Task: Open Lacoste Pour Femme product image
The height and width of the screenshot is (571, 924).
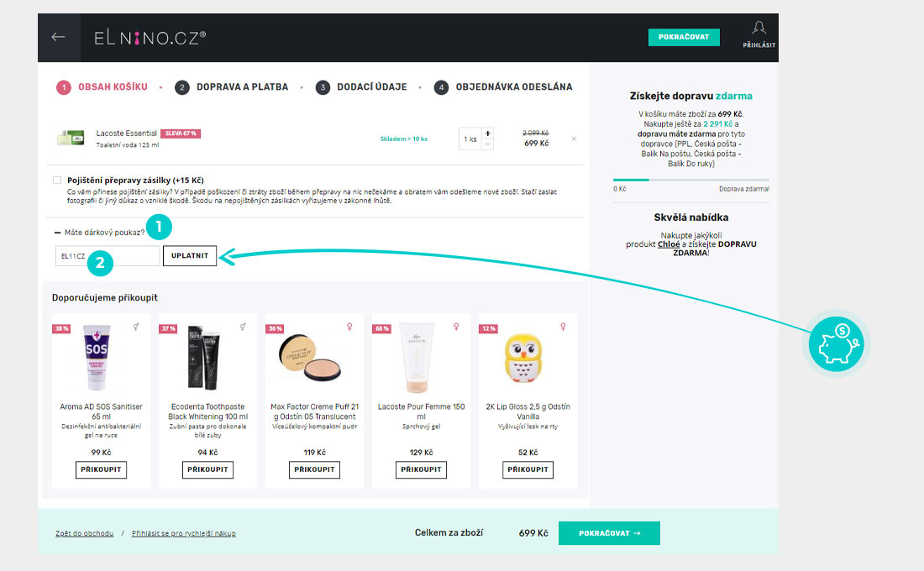Action: coord(417,358)
